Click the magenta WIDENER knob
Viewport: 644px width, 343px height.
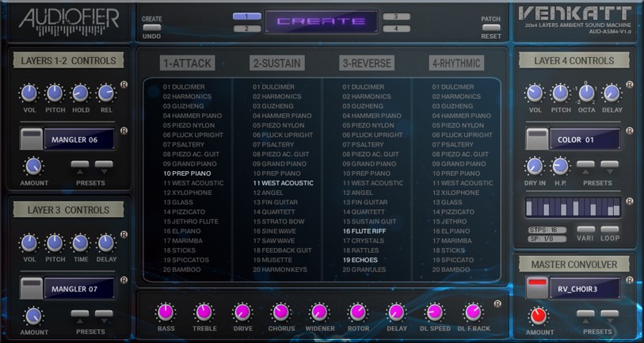point(319,313)
